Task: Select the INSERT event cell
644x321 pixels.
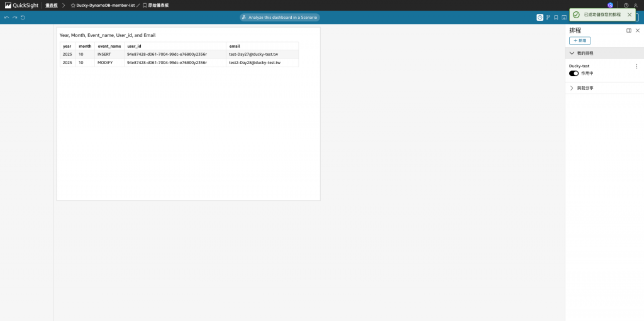Action: (x=109, y=54)
